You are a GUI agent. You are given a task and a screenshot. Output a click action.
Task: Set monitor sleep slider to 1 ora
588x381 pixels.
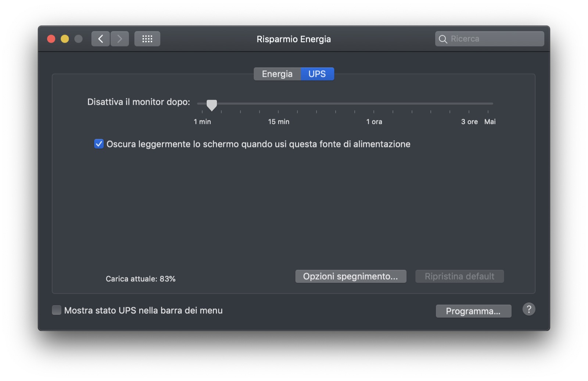pos(374,104)
